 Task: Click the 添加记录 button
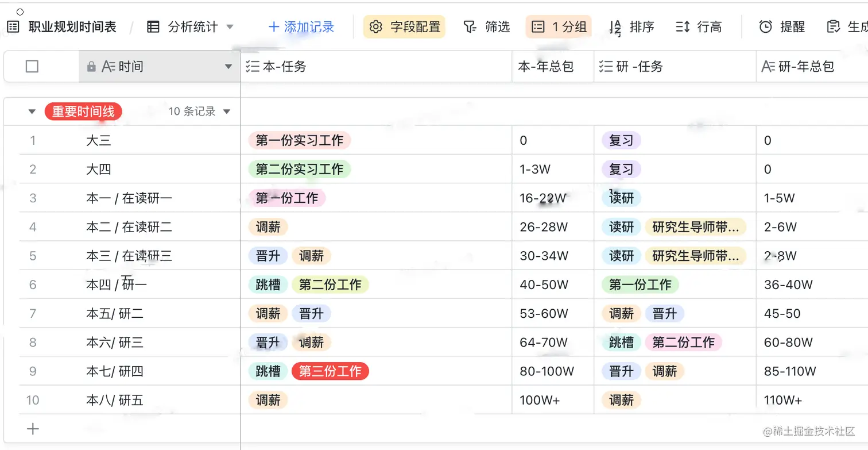301,27
